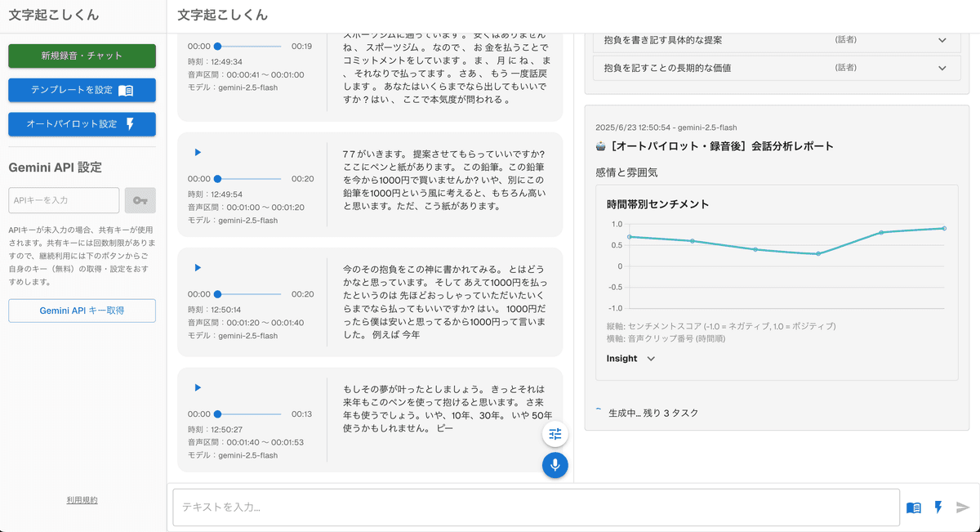Click the autopilot lightning icon beside text input
The width and height of the screenshot is (980, 532).
tap(938, 507)
